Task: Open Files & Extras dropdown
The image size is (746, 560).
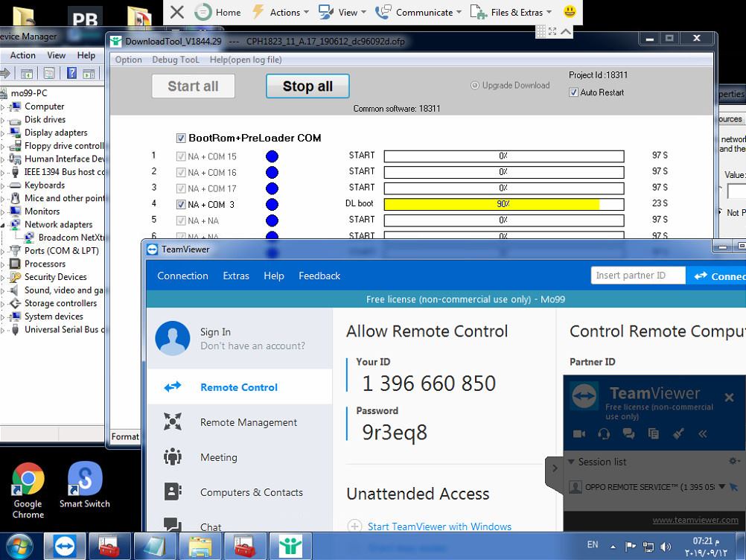Action: [511, 12]
